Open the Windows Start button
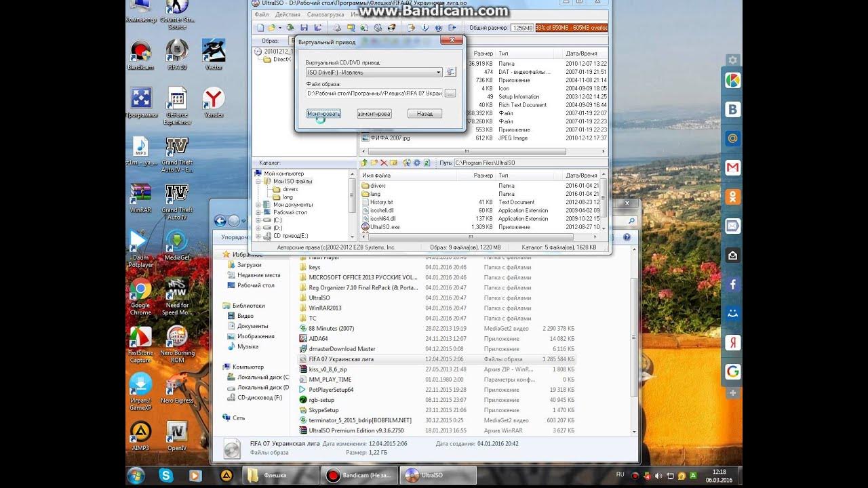Viewport: 868px width, 488px height. point(136,476)
